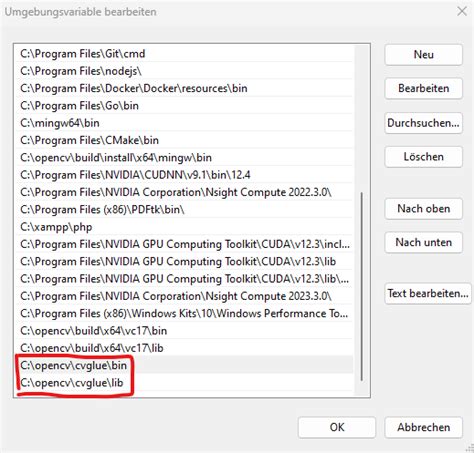This screenshot has width=474, height=453.
Task: Open the Durchsuchen... file browser
Action: pos(423,123)
